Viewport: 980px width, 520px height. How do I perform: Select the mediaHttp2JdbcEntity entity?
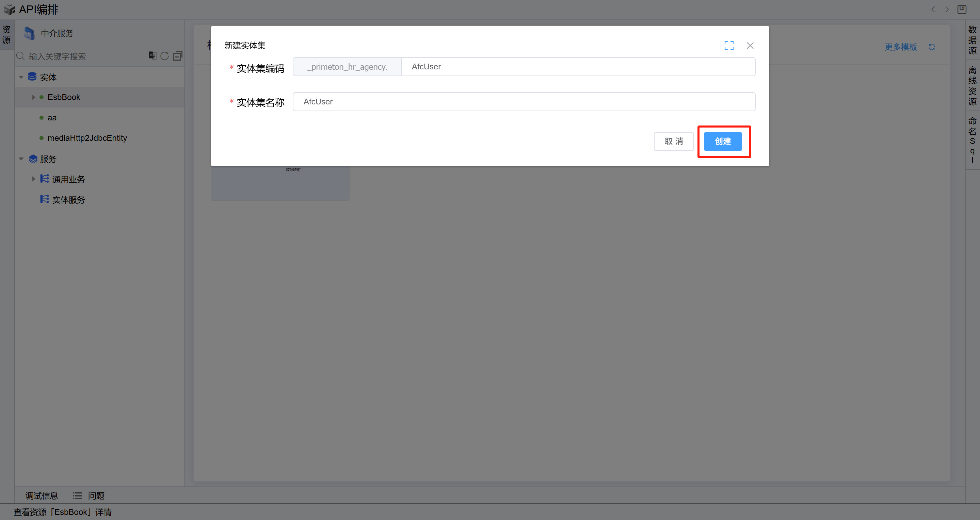click(87, 138)
